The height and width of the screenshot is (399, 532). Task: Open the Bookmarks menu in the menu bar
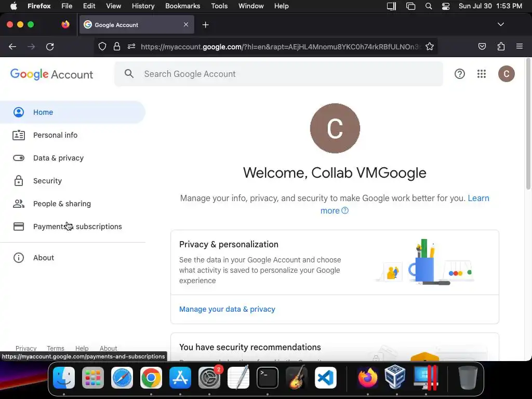pos(182,6)
